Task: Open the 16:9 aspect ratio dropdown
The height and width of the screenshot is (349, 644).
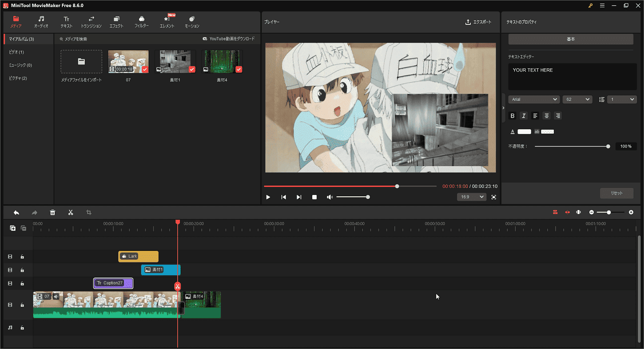Action: pos(472,197)
